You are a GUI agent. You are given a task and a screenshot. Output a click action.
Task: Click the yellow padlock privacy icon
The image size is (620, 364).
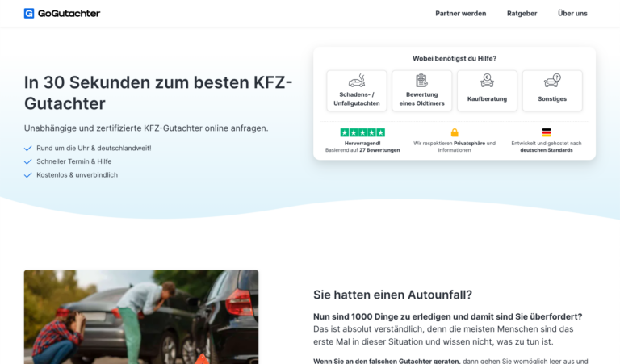coord(455,132)
